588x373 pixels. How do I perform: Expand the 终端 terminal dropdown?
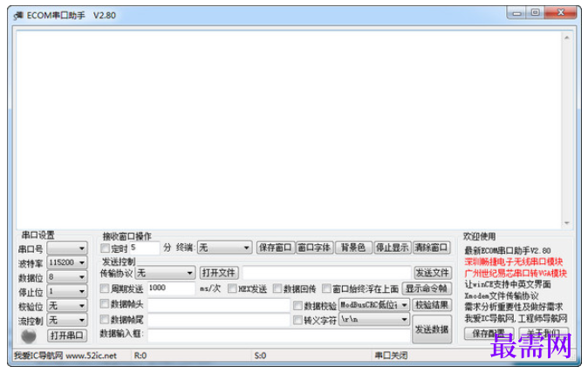(224, 248)
